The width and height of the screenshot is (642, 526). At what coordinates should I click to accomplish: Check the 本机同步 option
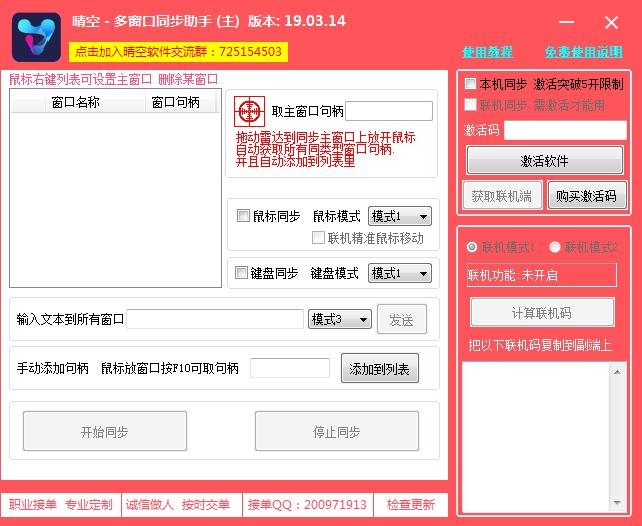(x=471, y=84)
